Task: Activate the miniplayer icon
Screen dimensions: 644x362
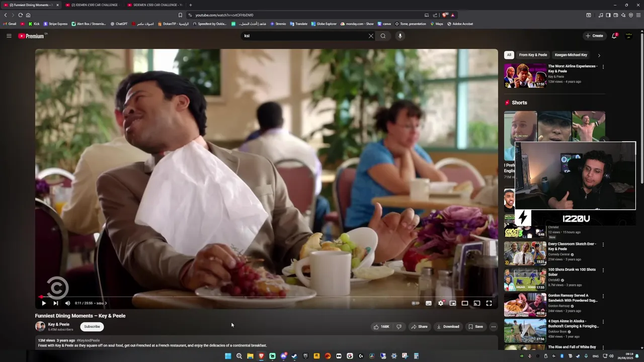Action: click(453, 303)
